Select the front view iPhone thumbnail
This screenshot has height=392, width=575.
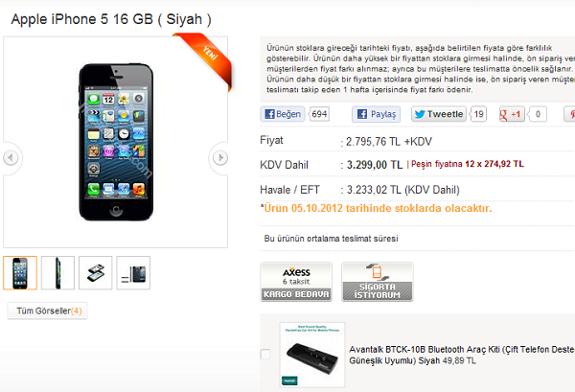(x=20, y=273)
